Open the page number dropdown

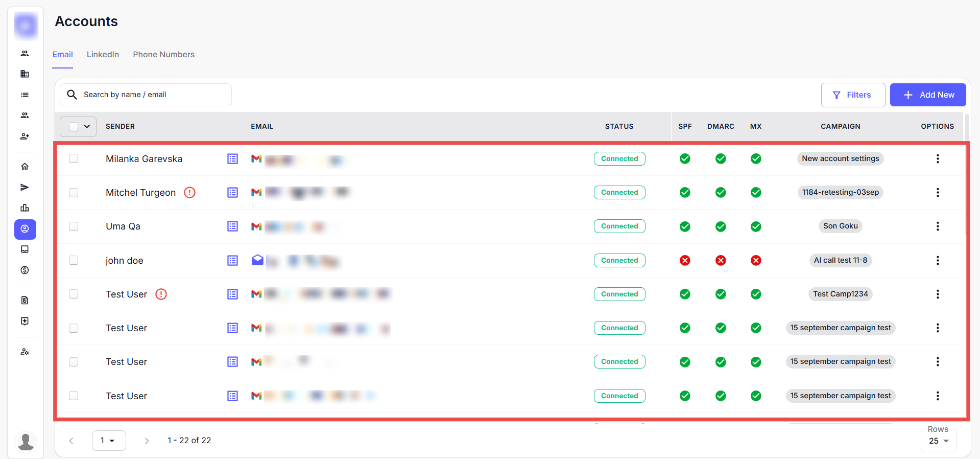(x=108, y=441)
